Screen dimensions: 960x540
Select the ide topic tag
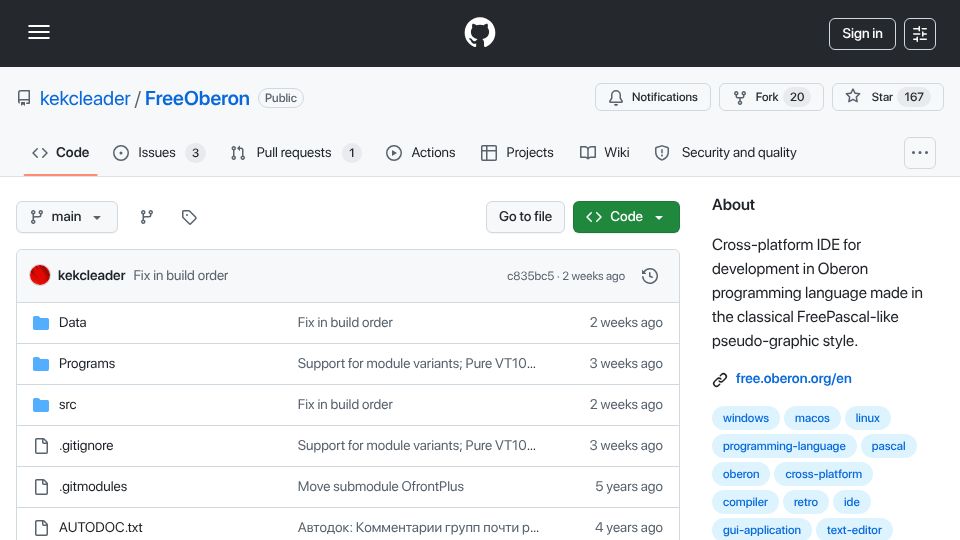[x=851, y=503]
